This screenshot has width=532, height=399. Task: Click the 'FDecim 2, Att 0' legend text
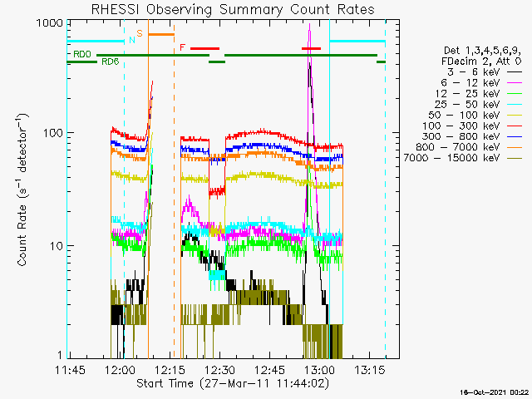(481, 62)
